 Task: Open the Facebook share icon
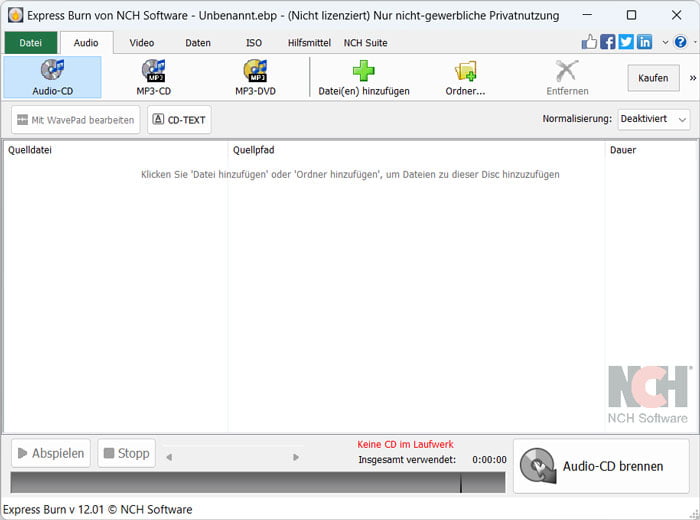pyautogui.click(x=608, y=42)
